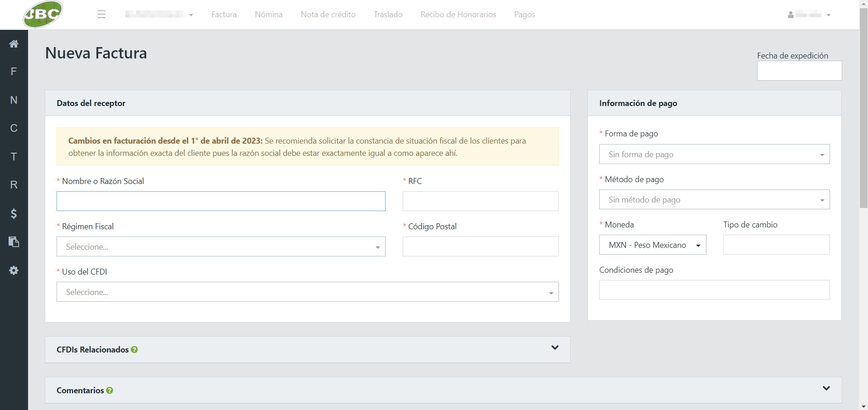Open the Pagos menu
This screenshot has height=410, width=868.
[x=525, y=14]
